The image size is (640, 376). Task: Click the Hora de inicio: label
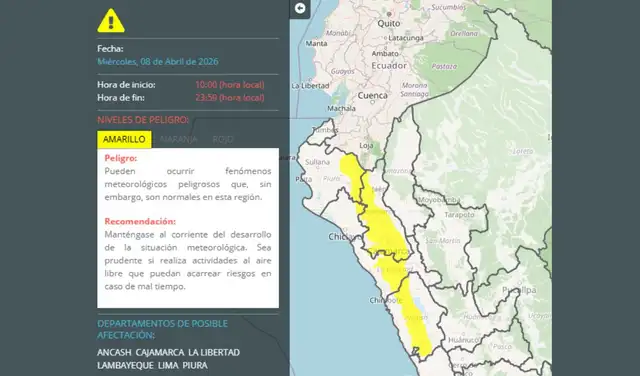(x=126, y=85)
